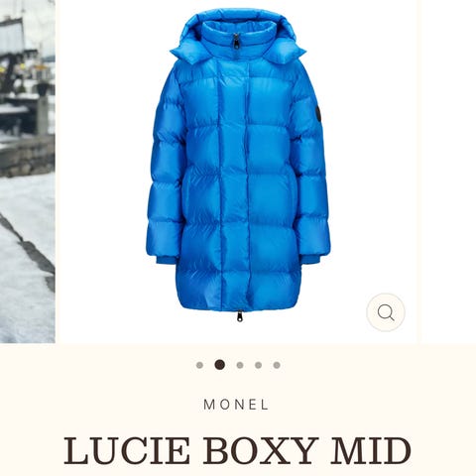The height and width of the screenshot is (476, 476).
Task: Click the black logo patch on sleeve
Action: pyautogui.click(x=317, y=116)
